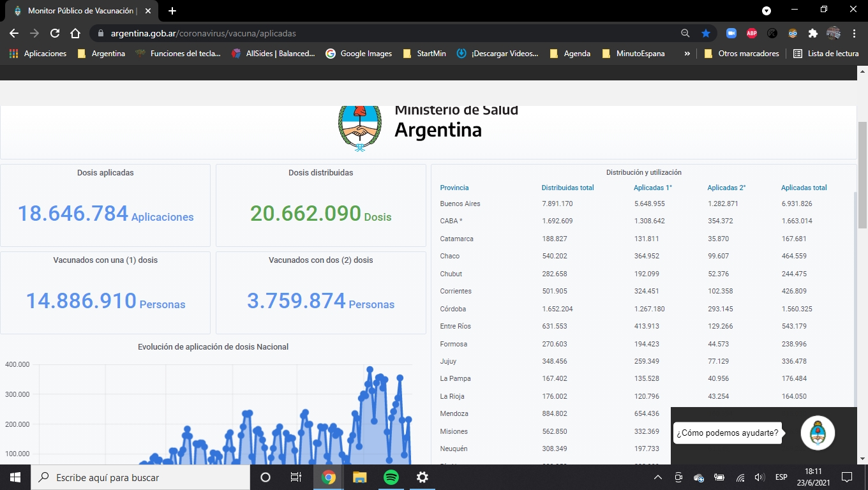Check battery status in the tray
Screen dimensions: 868x490
pyautogui.click(x=719, y=477)
